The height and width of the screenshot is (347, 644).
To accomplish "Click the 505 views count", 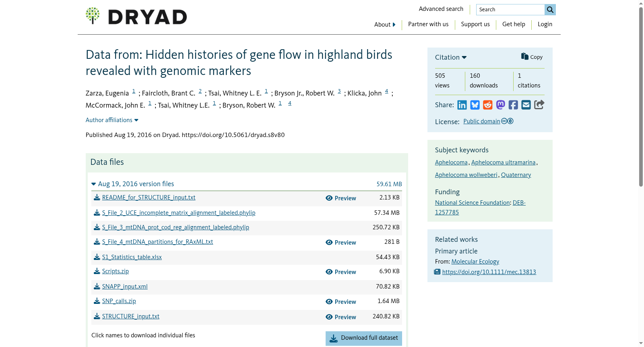I will tap(442, 81).
